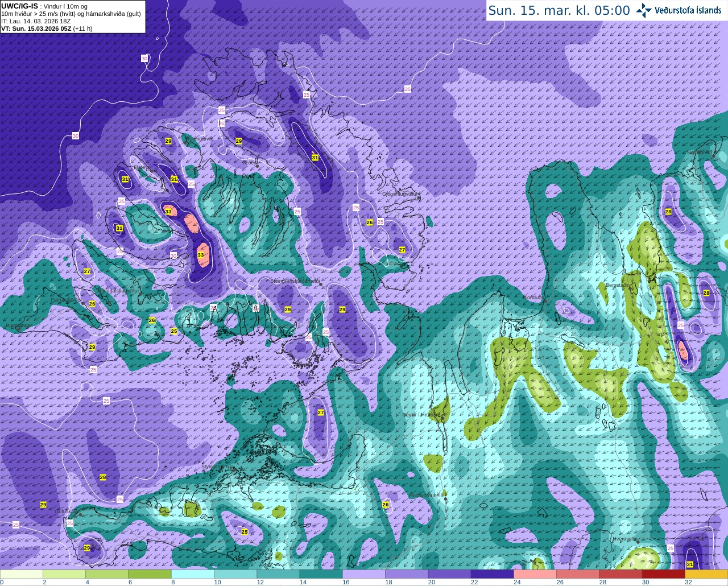Click the Gjögurflugvöllur station label

click(400, 194)
